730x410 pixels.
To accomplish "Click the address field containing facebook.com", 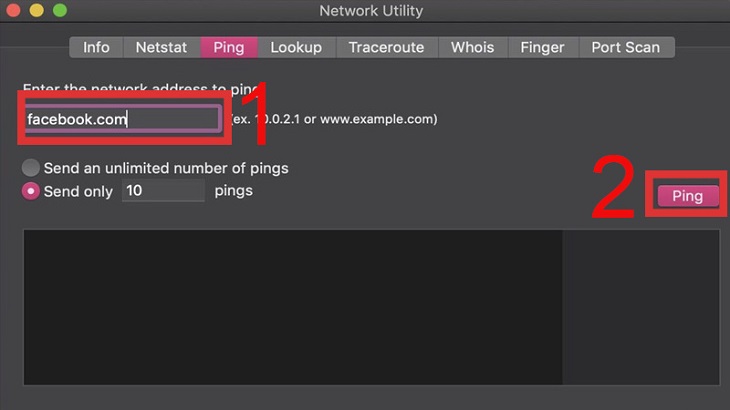I will pyautogui.click(x=123, y=119).
